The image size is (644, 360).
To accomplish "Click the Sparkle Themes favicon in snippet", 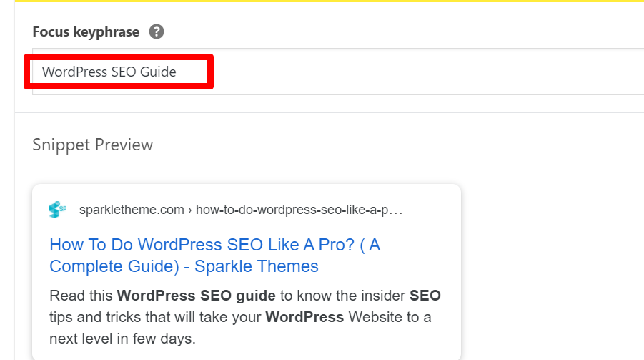I will click(57, 210).
